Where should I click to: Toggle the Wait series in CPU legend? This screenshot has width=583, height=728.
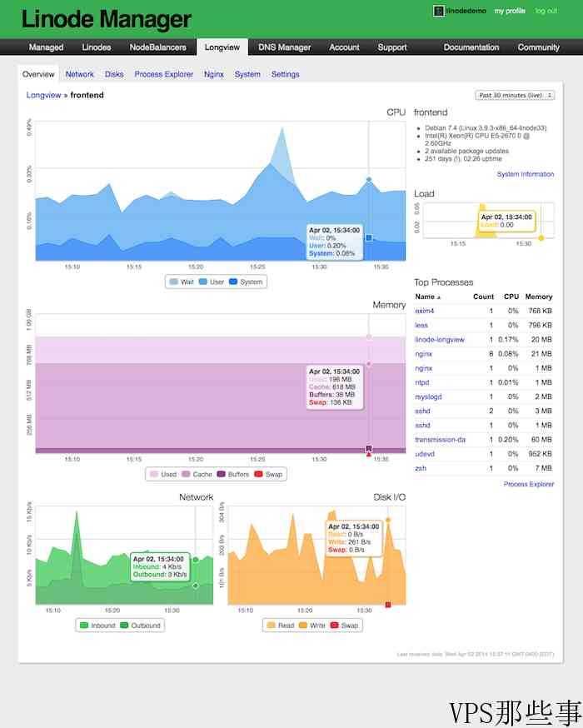point(182,282)
